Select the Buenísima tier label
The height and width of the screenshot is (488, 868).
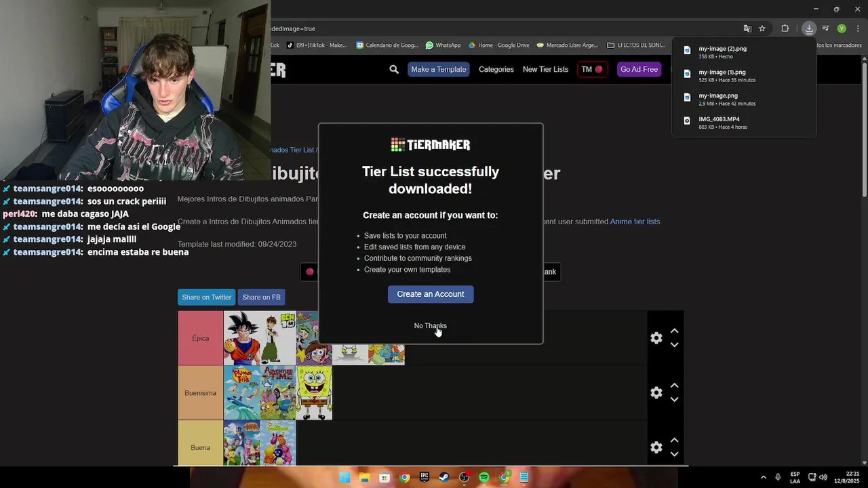pyautogui.click(x=200, y=393)
